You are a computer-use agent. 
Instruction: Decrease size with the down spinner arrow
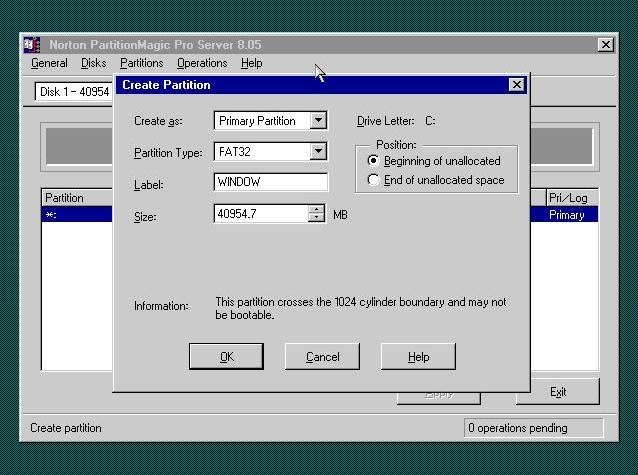point(316,218)
